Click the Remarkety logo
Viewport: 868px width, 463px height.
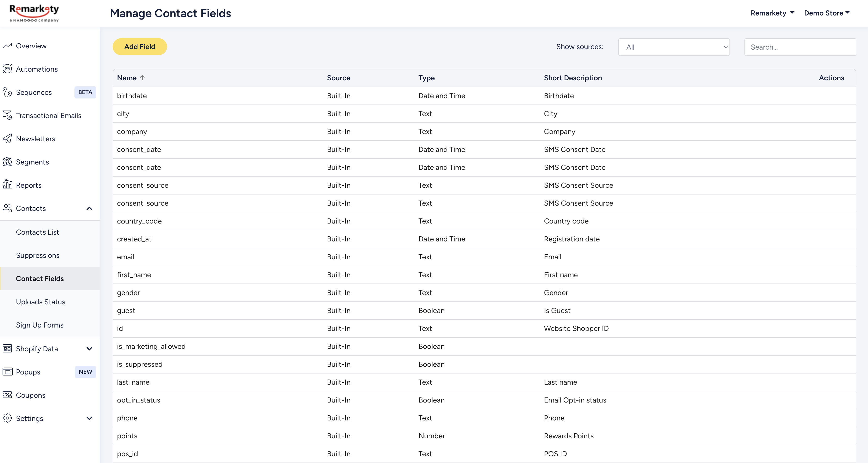[34, 13]
